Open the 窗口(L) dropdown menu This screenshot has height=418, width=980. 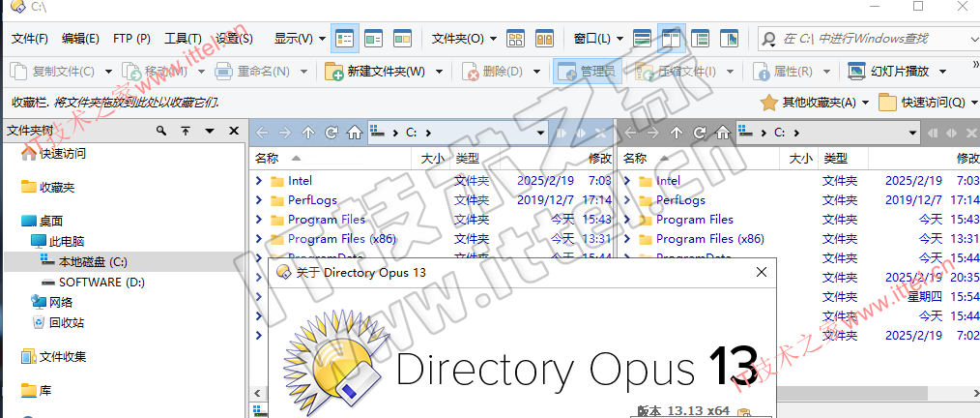coord(599,39)
